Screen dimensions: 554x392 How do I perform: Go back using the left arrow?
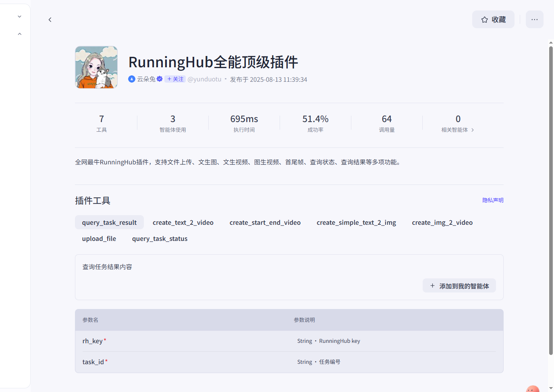(x=50, y=20)
